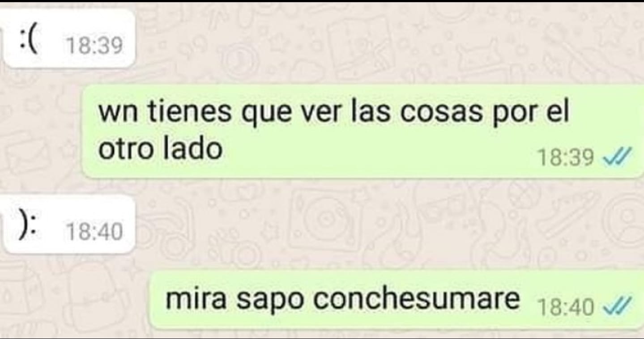Click the 18:39 timestamp on green sent message

[x=566, y=157]
